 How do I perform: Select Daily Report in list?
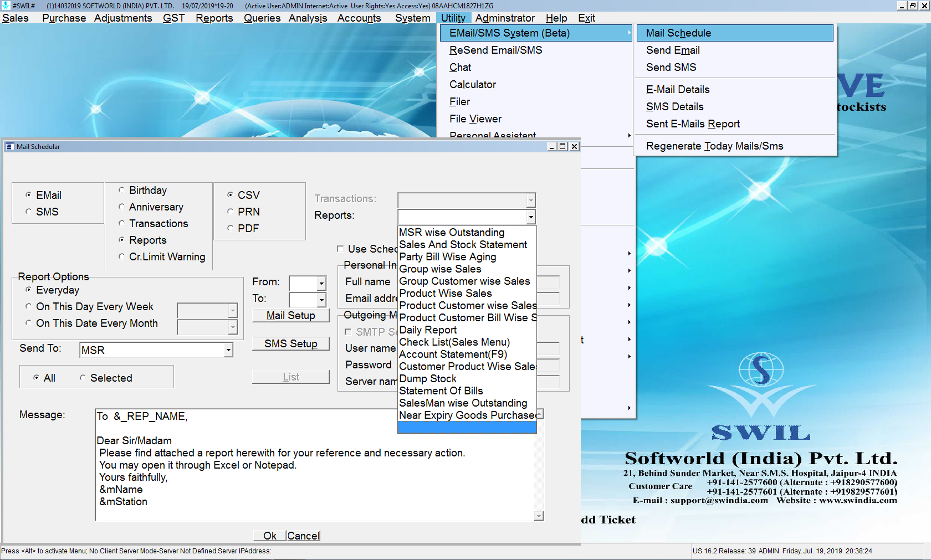click(467, 330)
